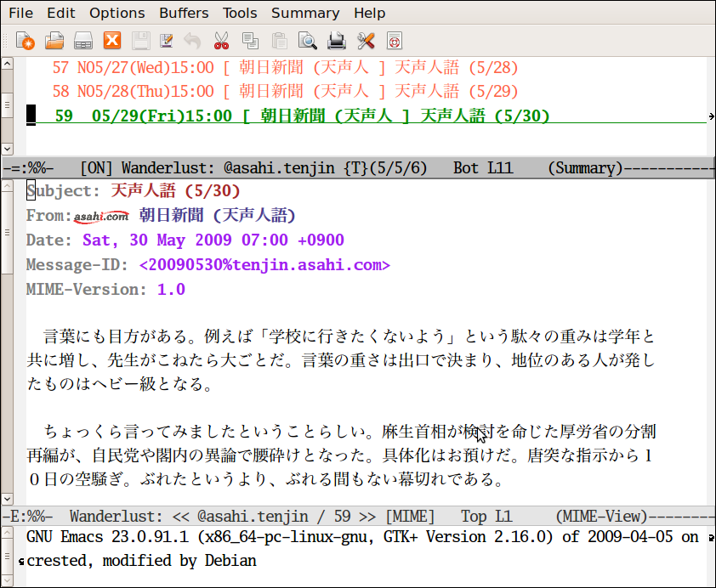Open the Edit menu
This screenshot has width=716, height=588.
pos(60,13)
